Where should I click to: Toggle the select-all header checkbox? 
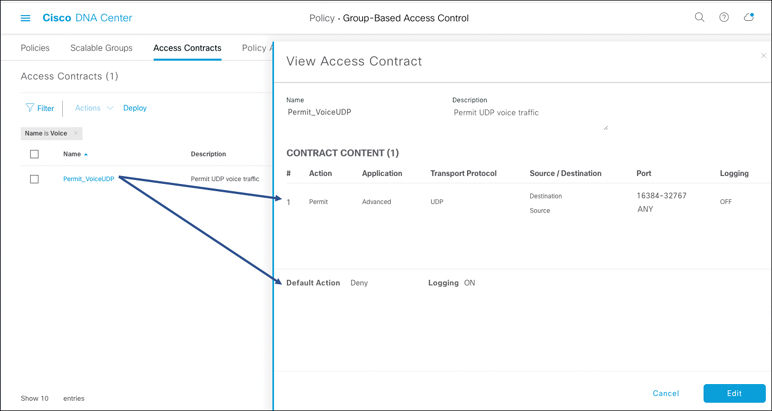(x=34, y=154)
